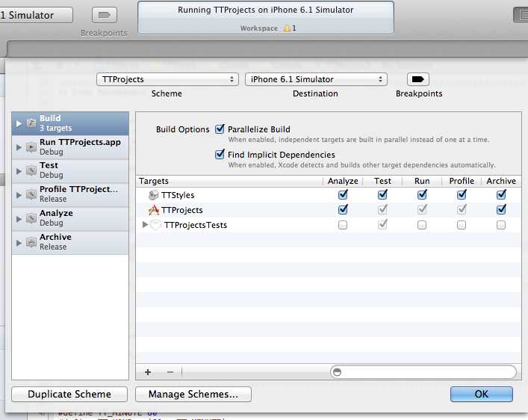Click the Build action icon in sidebar
The image size is (528, 420).
31,123
